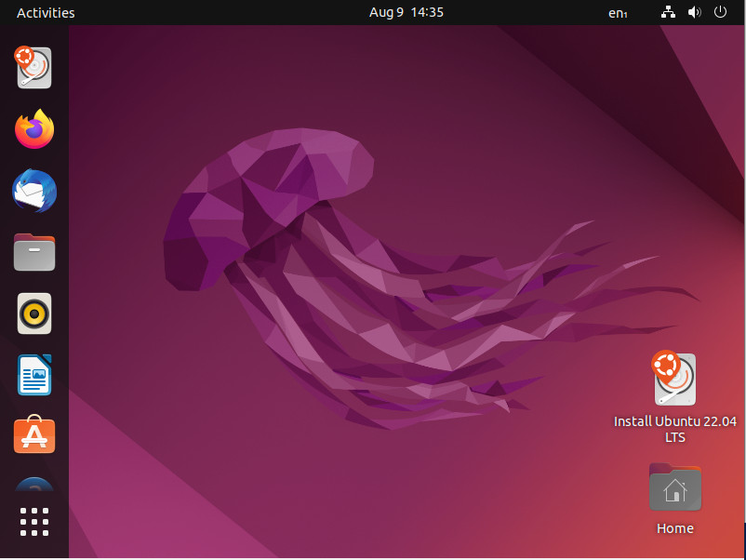Open LibreOffice Writer from the dock
Image resolution: width=746 pixels, height=560 pixels.
(33, 375)
